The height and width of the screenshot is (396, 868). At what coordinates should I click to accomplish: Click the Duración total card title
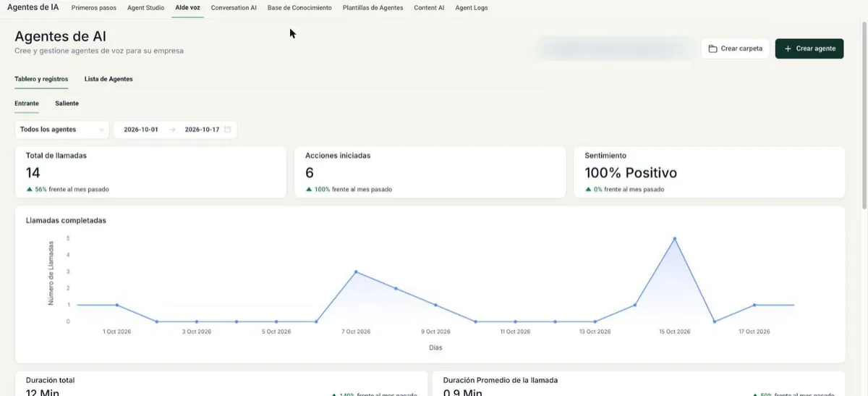tap(50, 380)
